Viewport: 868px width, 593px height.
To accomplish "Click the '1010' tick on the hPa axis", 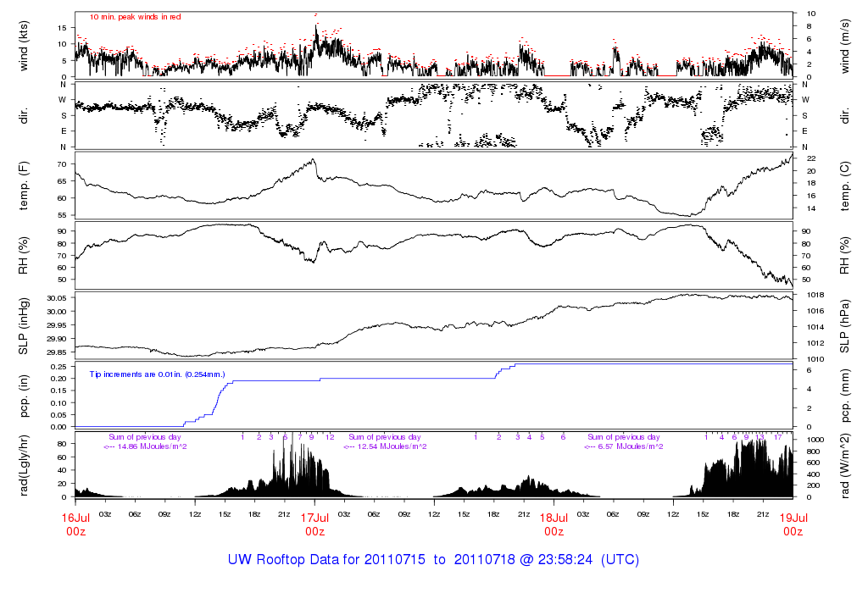I will pos(815,359).
